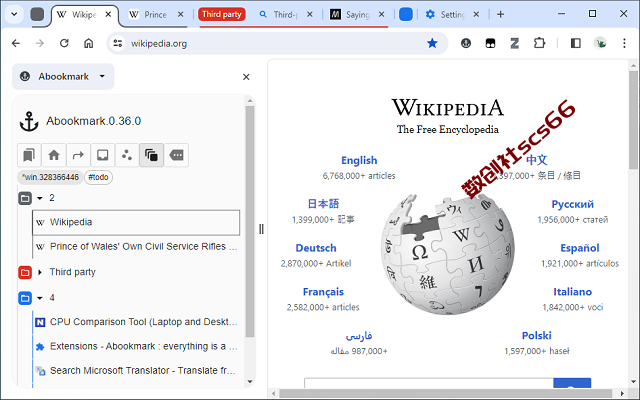Click the forward arrow icon in Abookmark
640x400 pixels.
tap(78, 155)
